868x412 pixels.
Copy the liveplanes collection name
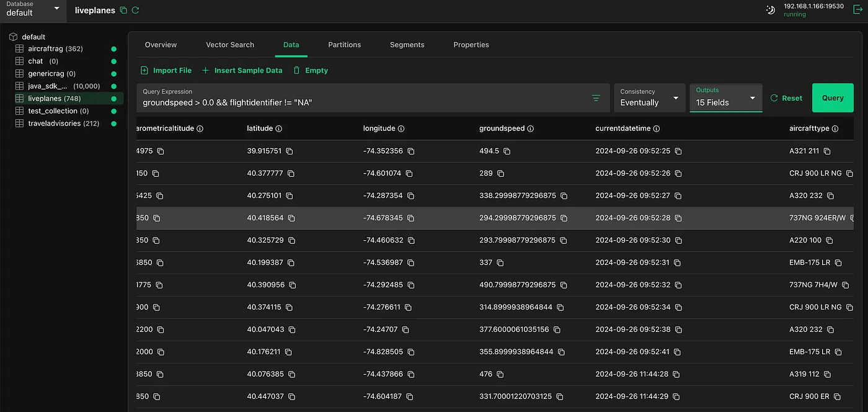pyautogui.click(x=123, y=11)
